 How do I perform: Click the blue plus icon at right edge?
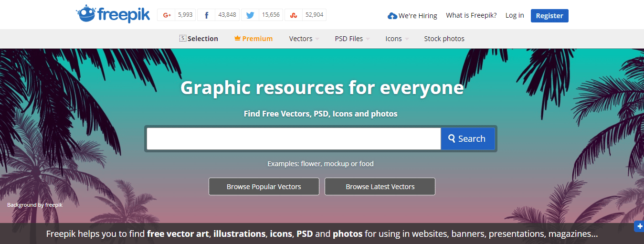coord(639,226)
